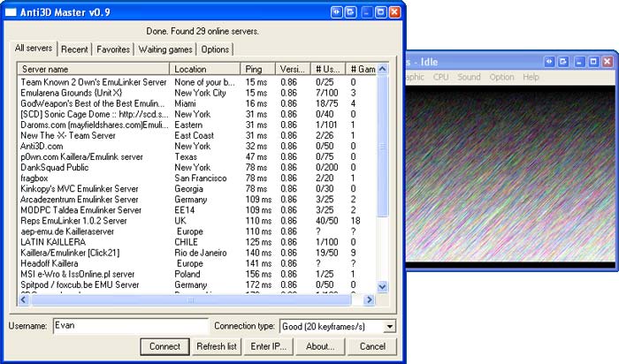
Task: Click server list scroll up arrow
Action: (x=382, y=69)
